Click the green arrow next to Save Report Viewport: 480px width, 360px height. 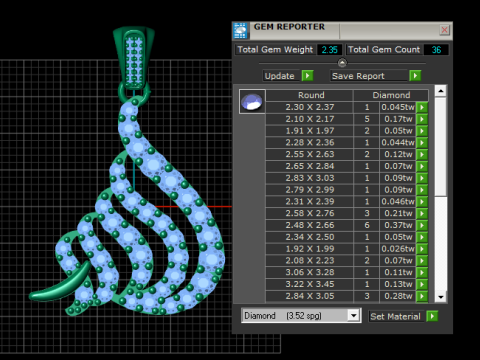[x=415, y=76]
